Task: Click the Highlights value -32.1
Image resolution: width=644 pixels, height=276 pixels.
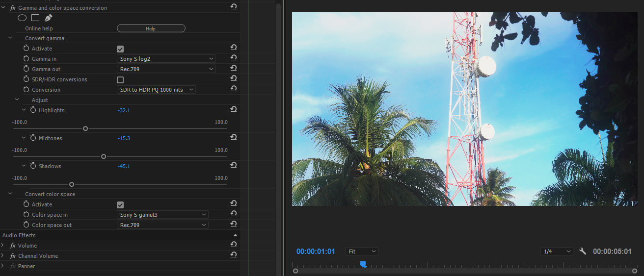Action: point(124,110)
